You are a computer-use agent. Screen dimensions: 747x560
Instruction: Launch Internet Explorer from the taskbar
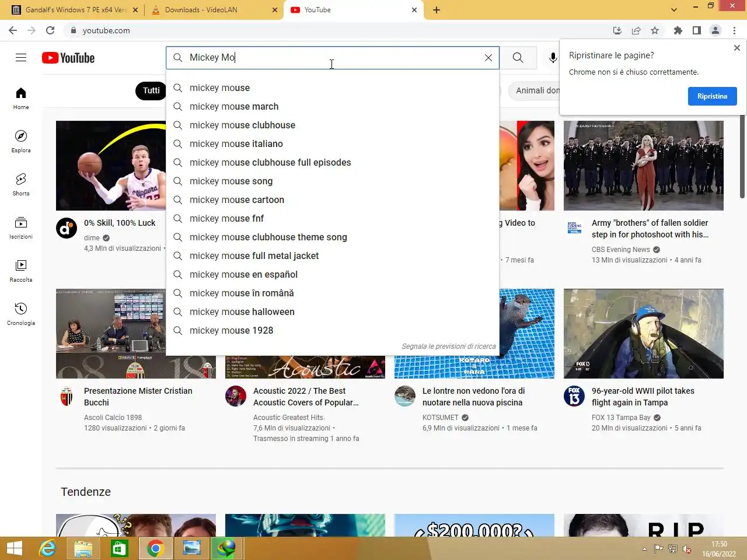tap(47, 548)
